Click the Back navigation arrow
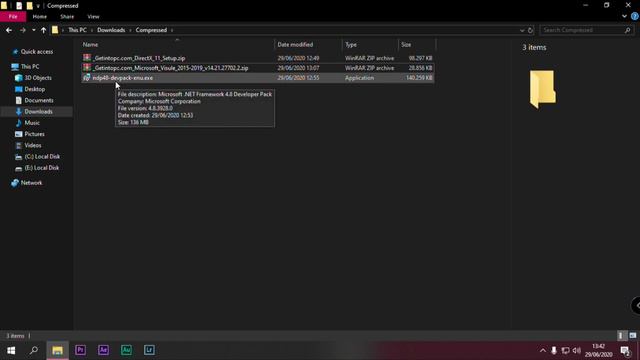640x360 pixels. pos(9,30)
